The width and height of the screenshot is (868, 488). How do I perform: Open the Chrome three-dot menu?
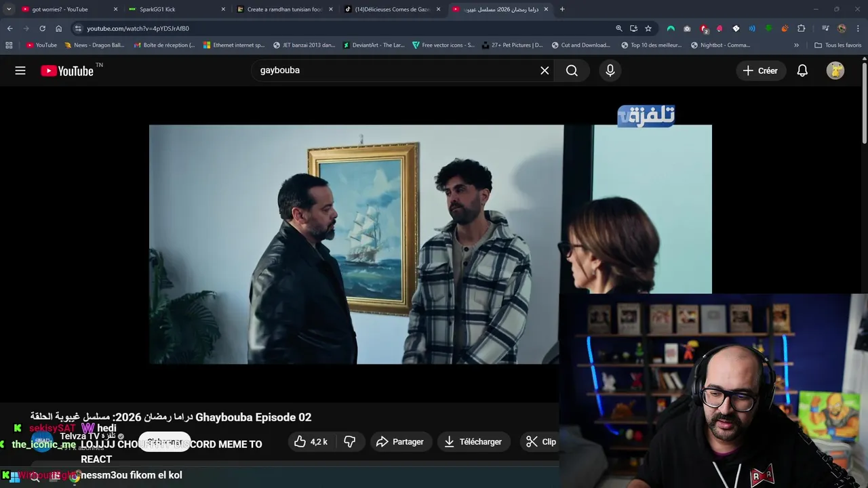859,28
